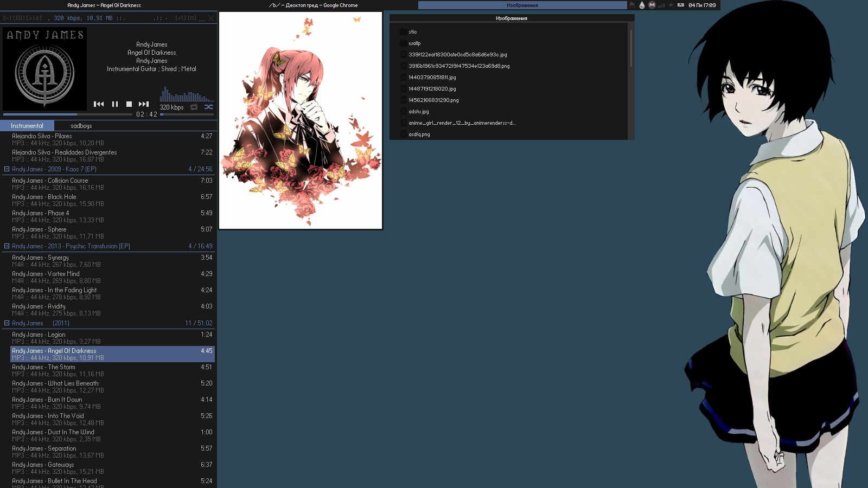Open the [EQ] equalizer panel
Viewport: 868px width, 488px height.
(18, 18)
